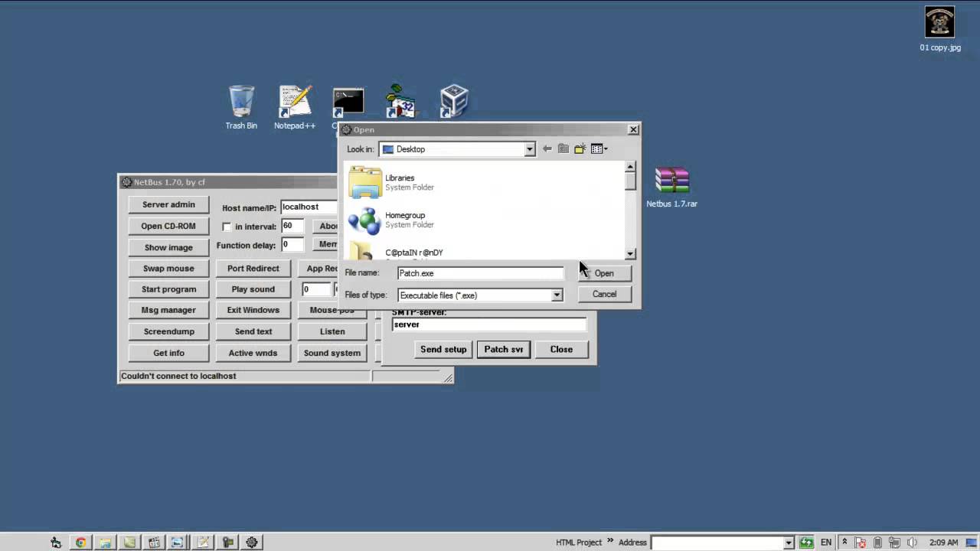Image resolution: width=980 pixels, height=551 pixels.
Task: Click the Sound system button
Action: click(332, 353)
